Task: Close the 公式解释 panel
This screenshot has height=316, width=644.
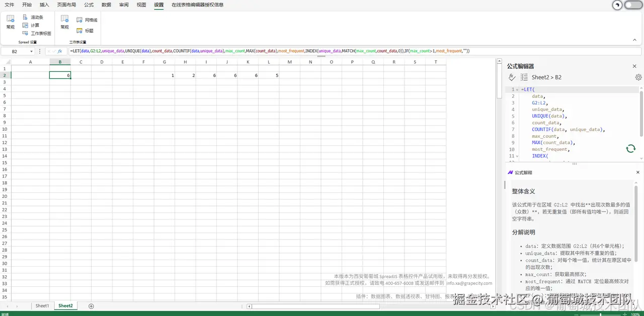Action: 638,172
